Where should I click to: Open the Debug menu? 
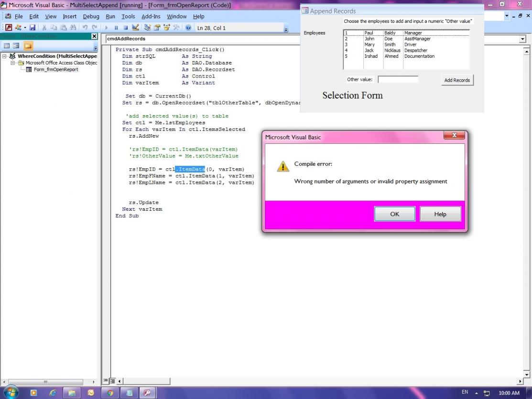point(91,16)
